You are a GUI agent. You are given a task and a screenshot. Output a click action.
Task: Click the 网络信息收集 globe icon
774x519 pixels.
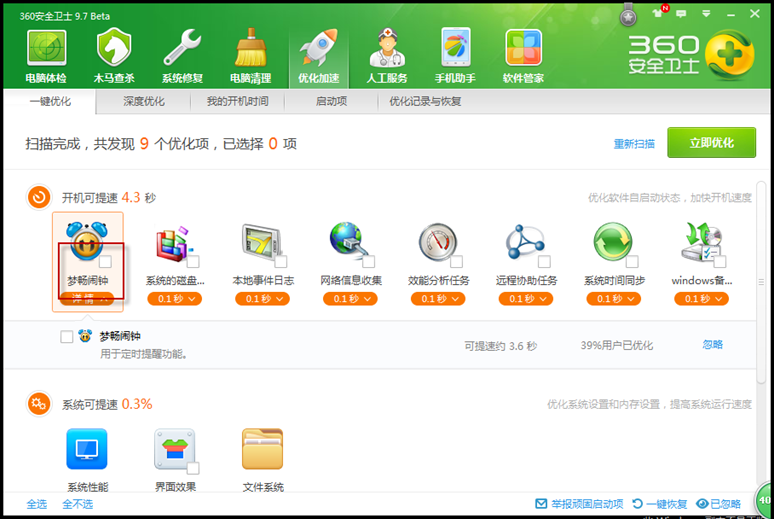pyautogui.click(x=349, y=240)
